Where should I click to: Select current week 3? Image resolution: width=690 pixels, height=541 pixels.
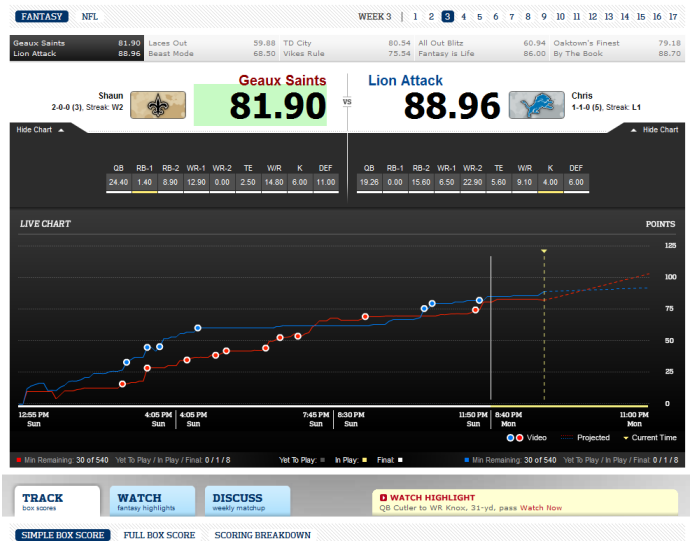[x=447, y=17]
